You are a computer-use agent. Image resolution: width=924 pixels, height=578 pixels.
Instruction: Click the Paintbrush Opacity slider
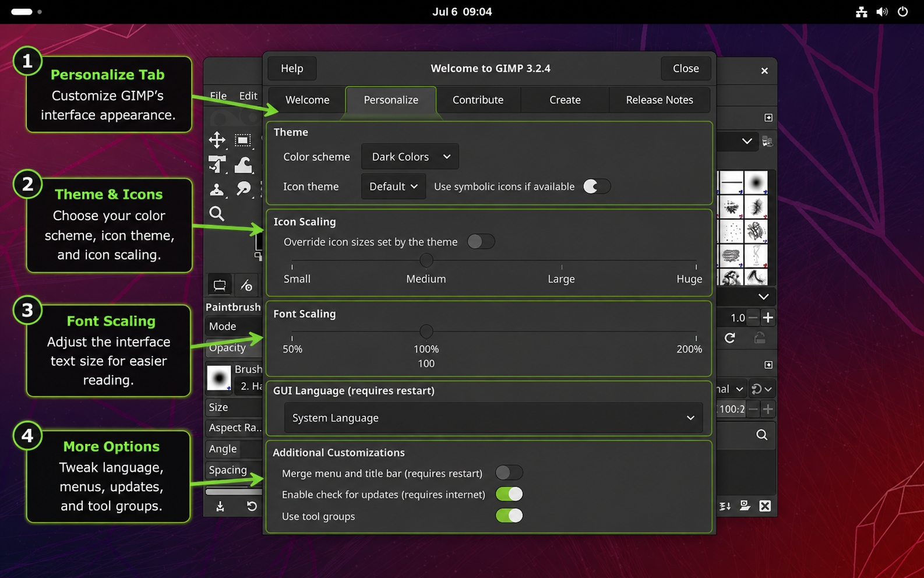[x=234, y=348]
